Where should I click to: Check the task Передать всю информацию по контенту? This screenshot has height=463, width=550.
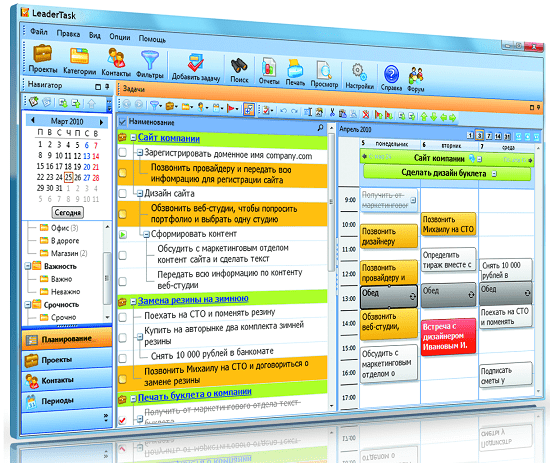122,281
